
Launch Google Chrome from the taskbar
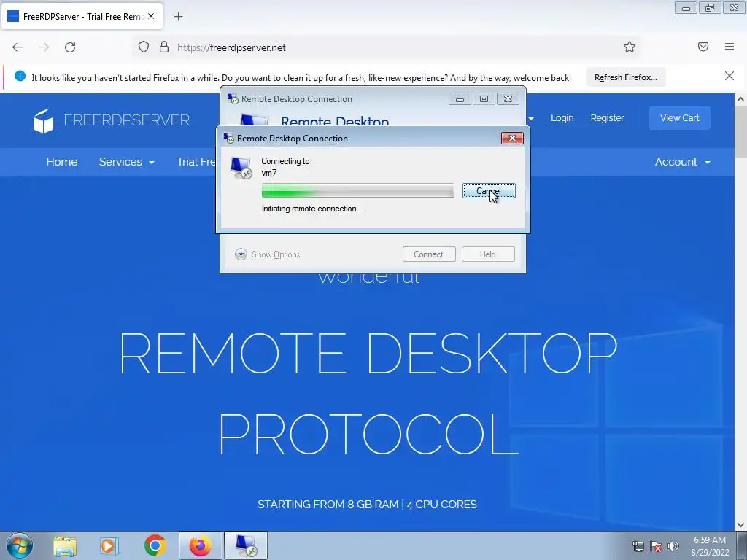pos(155,545)
